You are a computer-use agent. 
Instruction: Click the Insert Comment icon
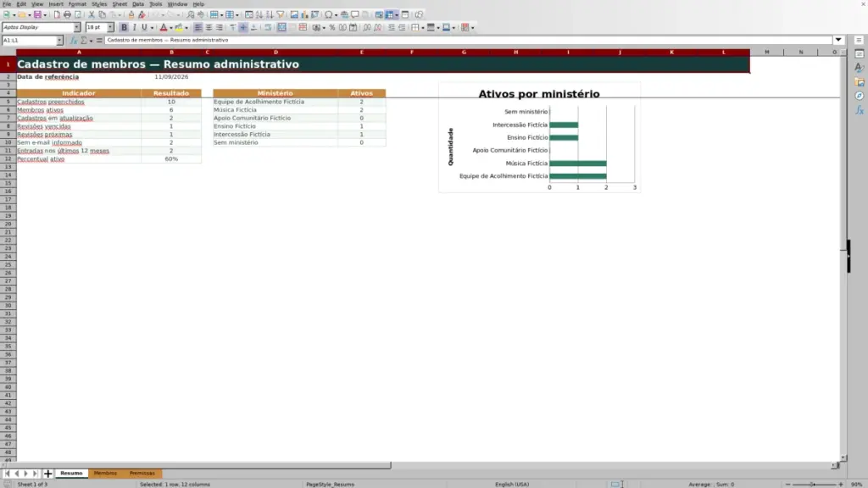(355, 15)
